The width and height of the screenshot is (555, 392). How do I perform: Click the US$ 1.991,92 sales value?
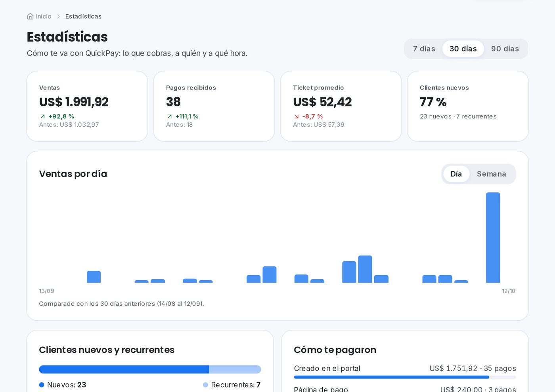coord(74,102)
